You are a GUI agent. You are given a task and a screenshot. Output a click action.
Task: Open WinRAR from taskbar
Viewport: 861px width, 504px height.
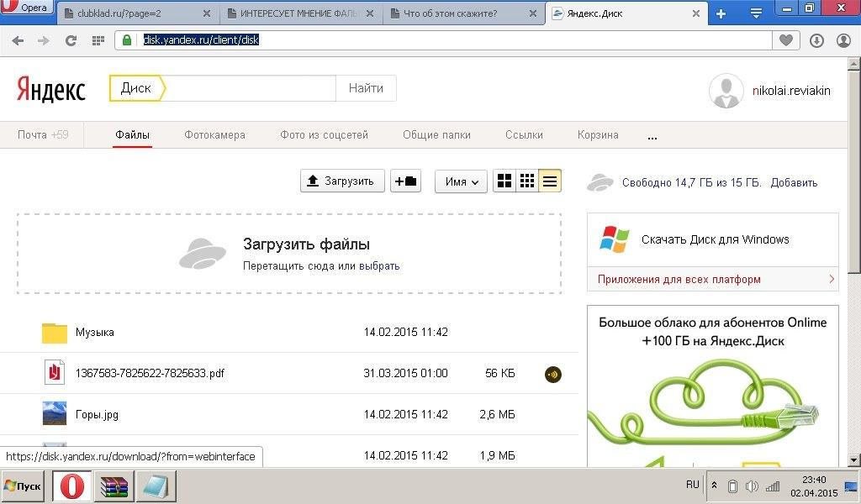click(114, 486)
